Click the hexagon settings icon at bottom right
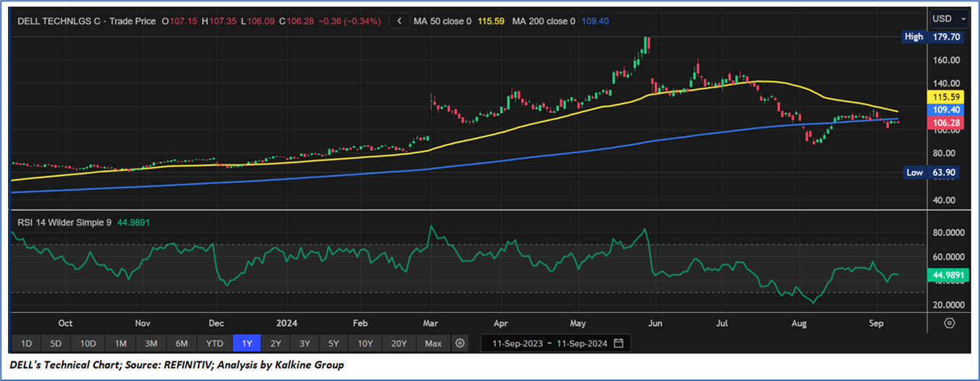Viewport: 980px width, 381px height. [949, 323]
